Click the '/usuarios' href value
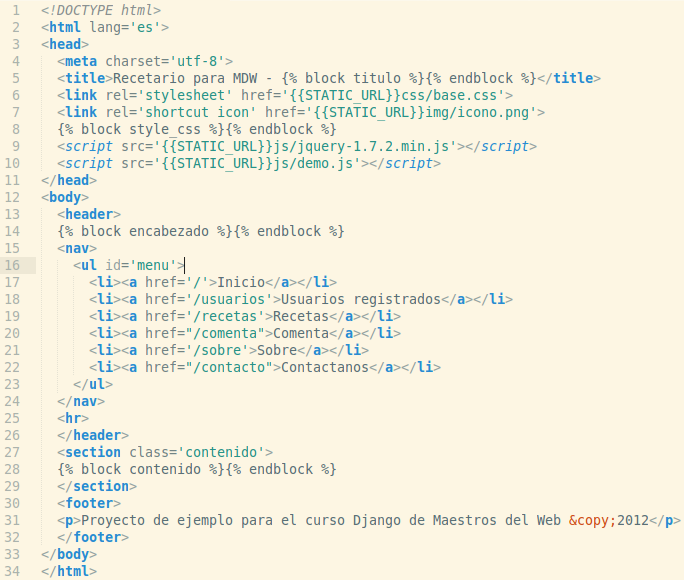This screenshot has width=684, height=580. [229, 299]
